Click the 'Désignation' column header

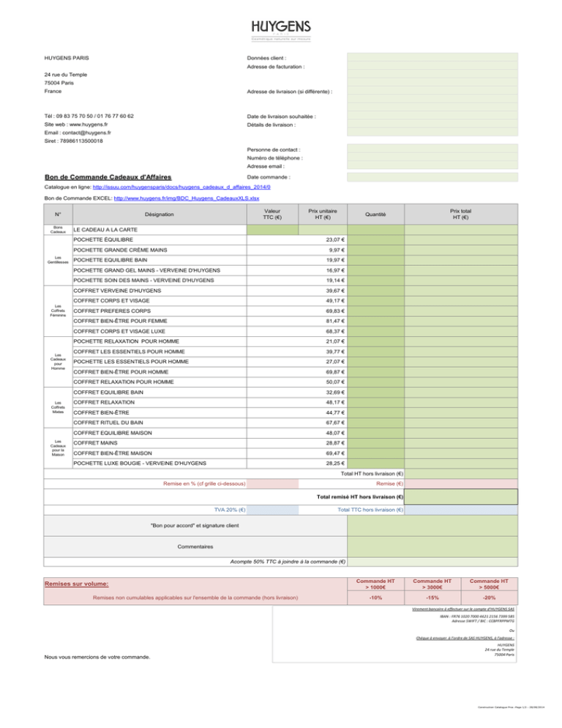tap(160, 215)
